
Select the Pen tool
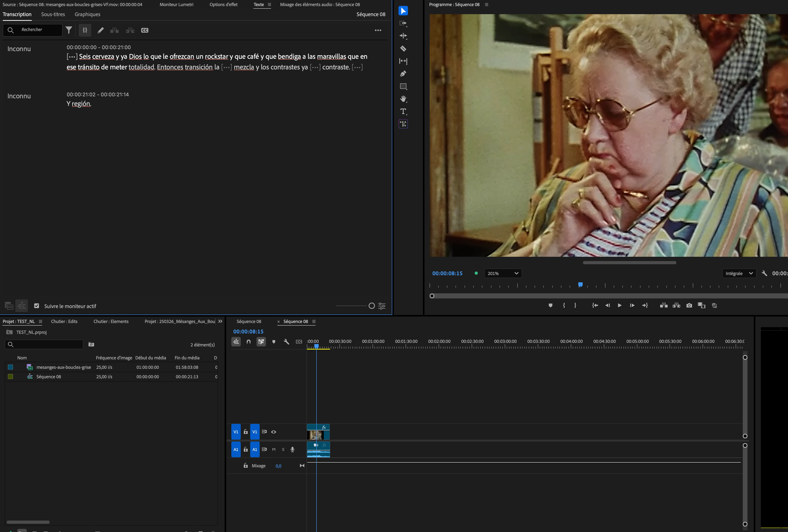(x=403, y=74)
